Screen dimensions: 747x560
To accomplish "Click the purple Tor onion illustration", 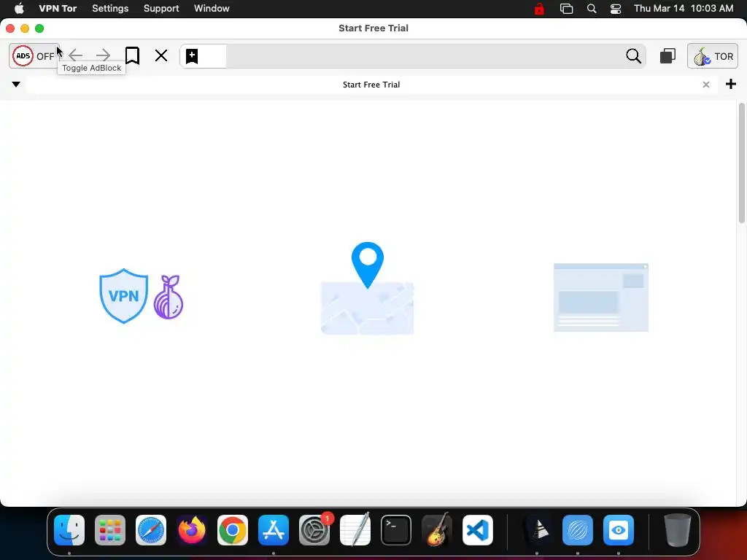I will tap(169, 297).
